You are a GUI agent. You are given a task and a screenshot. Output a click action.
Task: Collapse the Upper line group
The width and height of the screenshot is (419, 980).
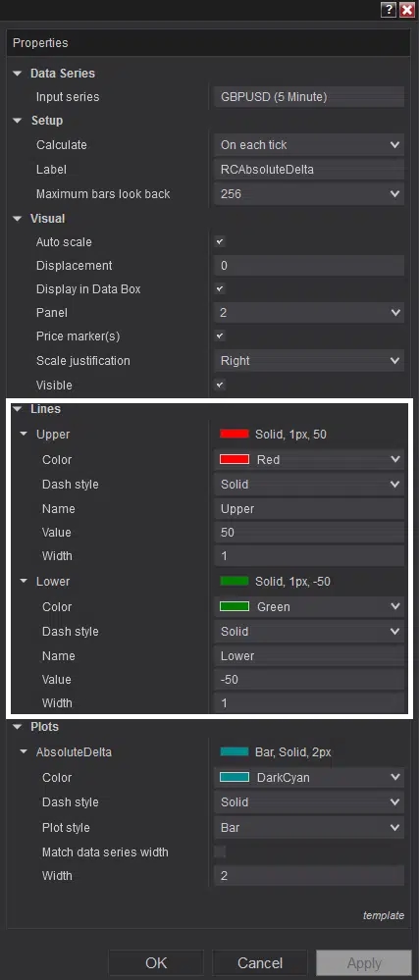coord(24,434)
